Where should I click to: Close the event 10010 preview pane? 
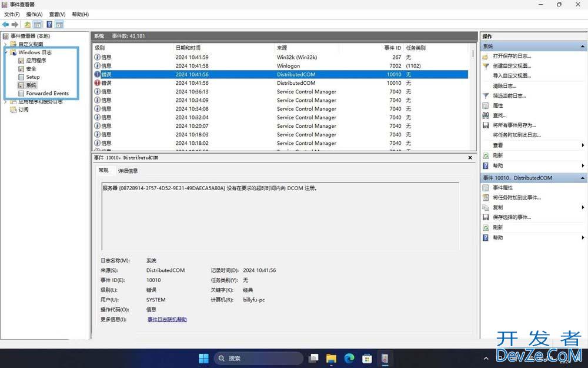coord(470,158)
